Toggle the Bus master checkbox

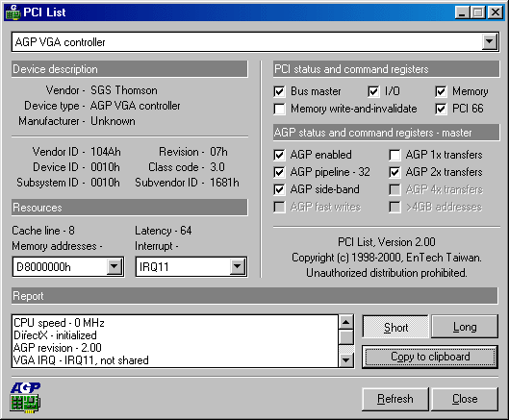tap(279, 91)
